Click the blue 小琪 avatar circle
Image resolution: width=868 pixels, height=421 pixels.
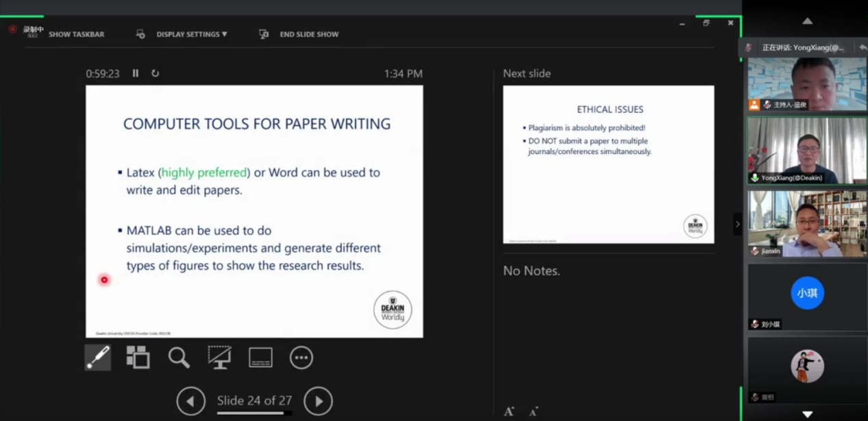808,293
